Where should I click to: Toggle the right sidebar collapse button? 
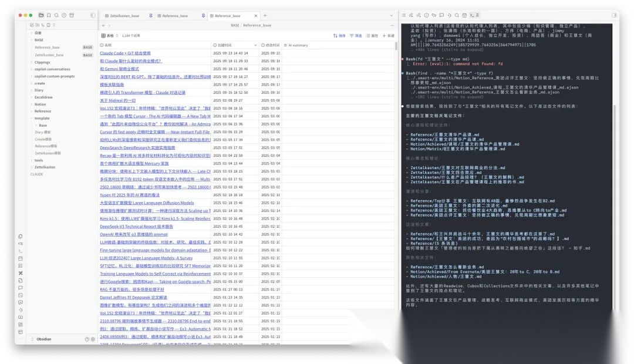[614, 15]
